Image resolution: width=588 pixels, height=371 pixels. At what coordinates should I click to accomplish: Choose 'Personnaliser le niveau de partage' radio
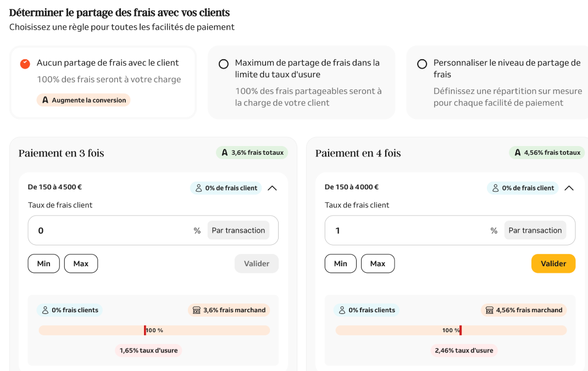click(x=422, y=64)
